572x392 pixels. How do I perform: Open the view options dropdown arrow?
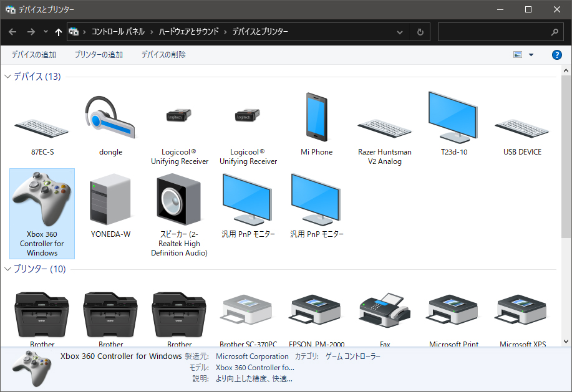(531, 55)
